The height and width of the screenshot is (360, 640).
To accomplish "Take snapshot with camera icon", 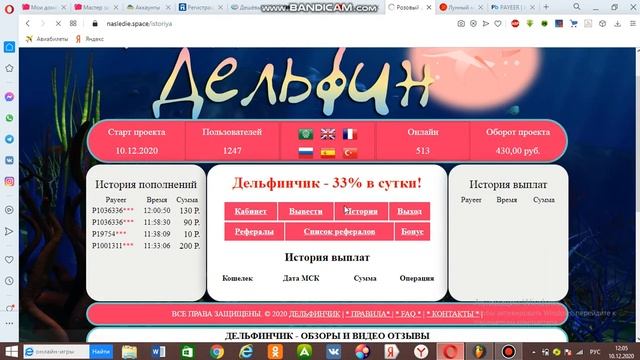I will click(x=461, y=24).
